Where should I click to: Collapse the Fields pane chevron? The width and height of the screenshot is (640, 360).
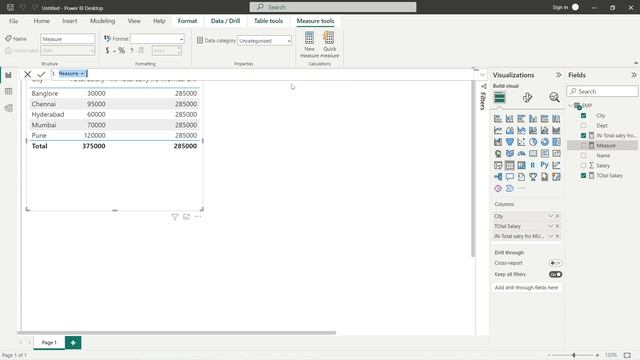pyautogui.click(x=633, y=75)
